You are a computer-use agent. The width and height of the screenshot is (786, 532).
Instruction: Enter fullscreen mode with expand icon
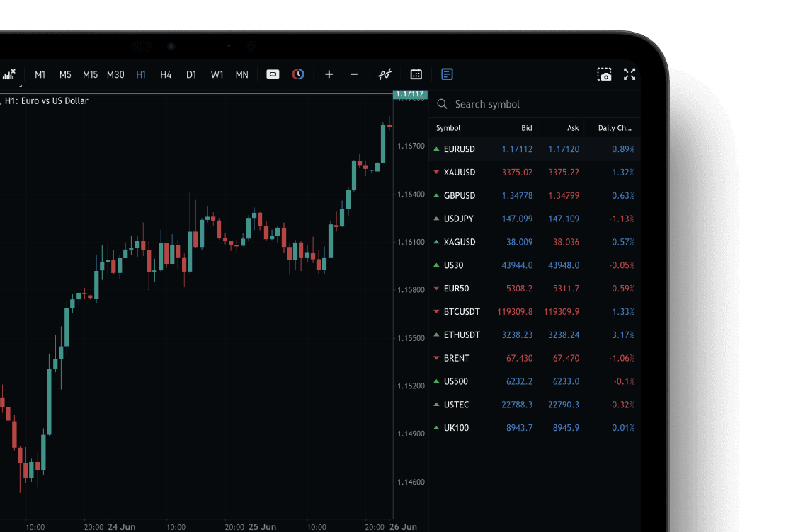click(x=630, y=74)
